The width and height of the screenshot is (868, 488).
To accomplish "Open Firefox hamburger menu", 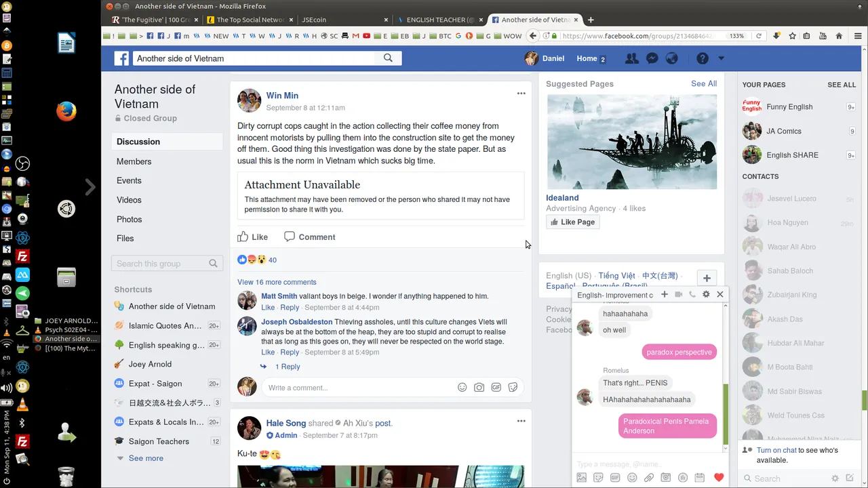I will (x=858, y=36).
